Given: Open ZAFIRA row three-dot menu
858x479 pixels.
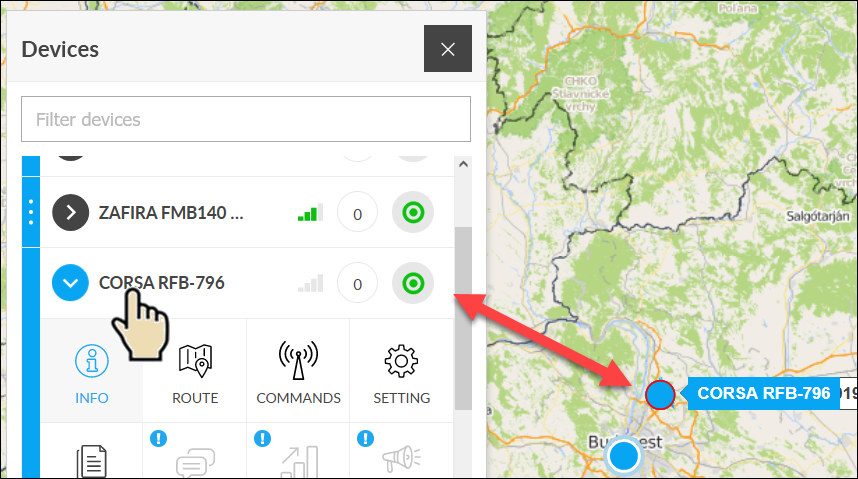Looking at the screenshot, I should [x=31, y=212].
